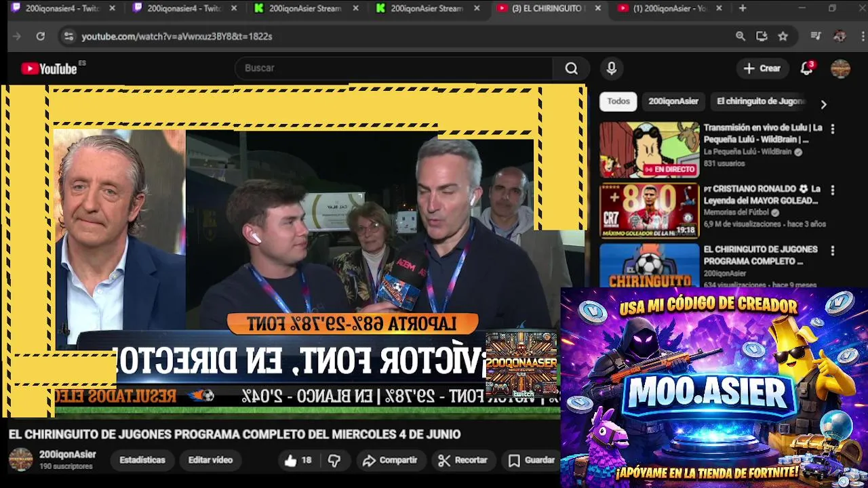
Task: Switch to the second 200iqonAsier Stream Kick tab
Action: [x=427, y=8]
